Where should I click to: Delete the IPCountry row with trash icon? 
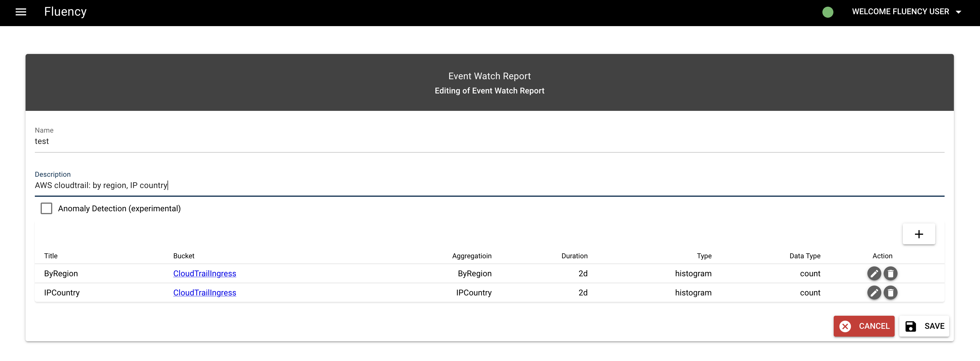pos(890,293)
